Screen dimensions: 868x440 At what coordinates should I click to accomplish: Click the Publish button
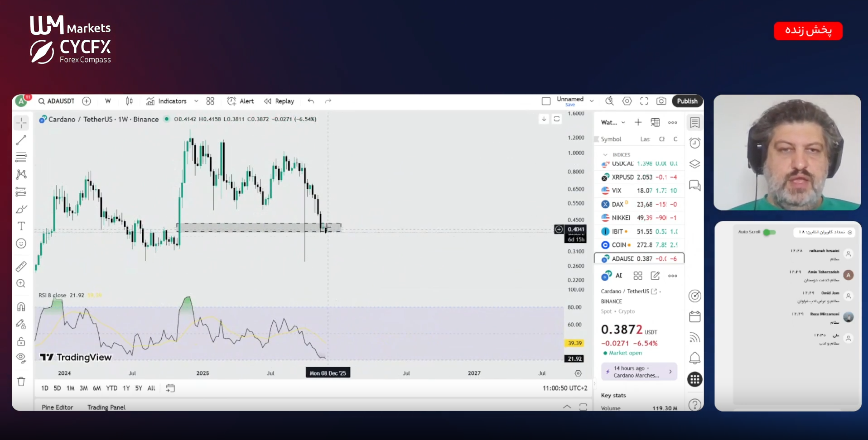[687, 101]
